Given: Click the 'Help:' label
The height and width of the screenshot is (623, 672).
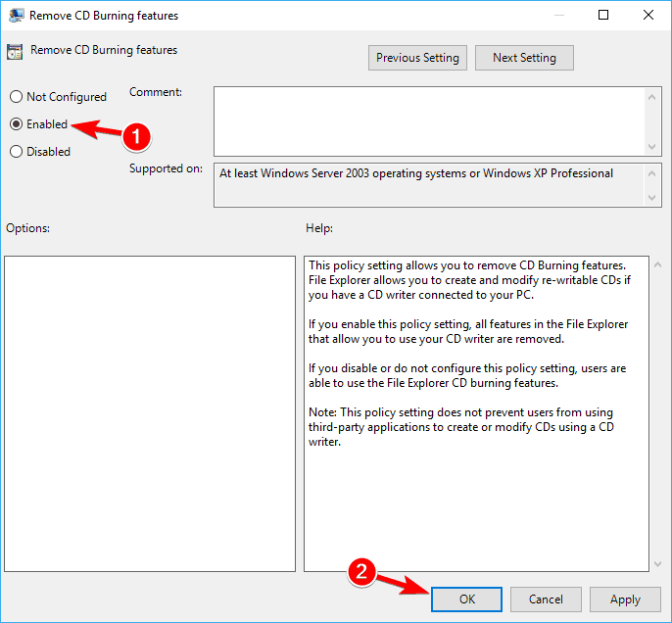Looking at the screenshot, I should [x=319, y=228].
